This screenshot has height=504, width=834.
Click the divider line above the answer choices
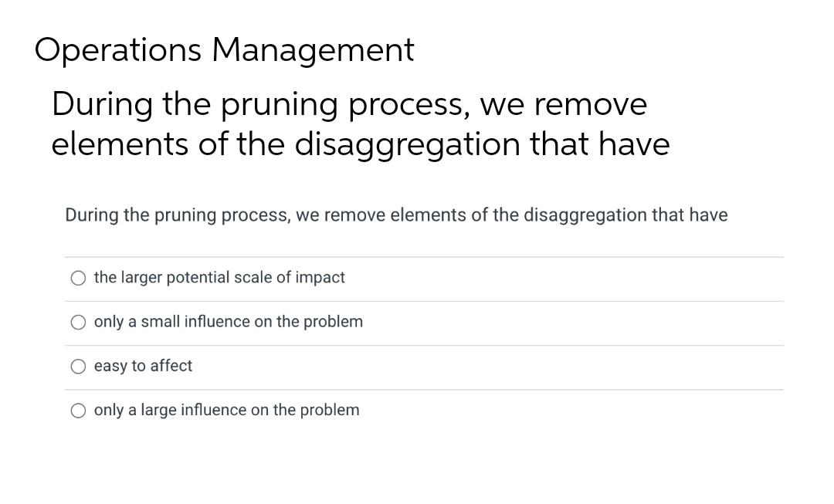[425, 255]
